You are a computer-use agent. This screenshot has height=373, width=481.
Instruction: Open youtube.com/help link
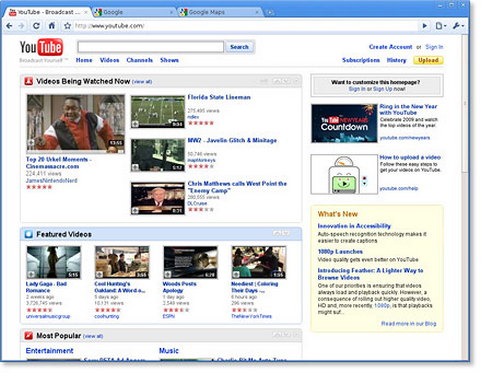(399, 188)
